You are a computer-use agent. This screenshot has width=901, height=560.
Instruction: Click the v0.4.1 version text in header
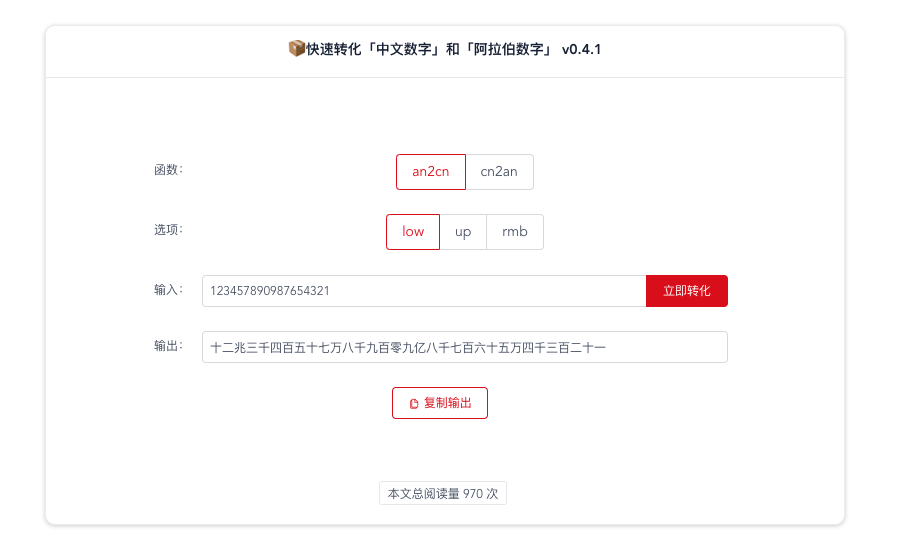coord(582,49)
